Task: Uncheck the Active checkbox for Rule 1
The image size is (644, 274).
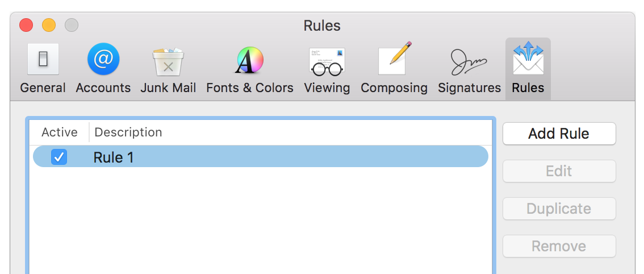Action: (x=59, y=157)
